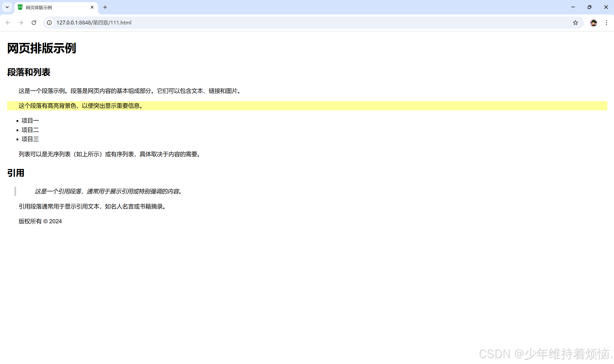Viewport: 614px width, 364px height.
Task: Click the browser forward arrow
Action: click(x=21, y=23)
